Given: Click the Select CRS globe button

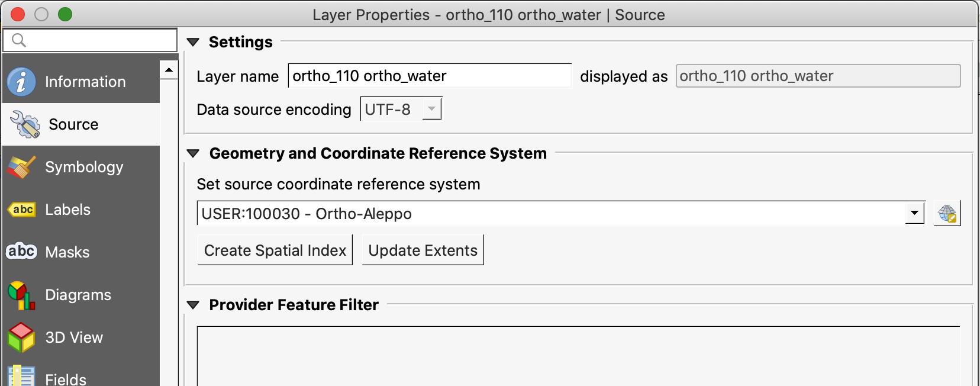Looking at the screenshot, I should (947, 214).
